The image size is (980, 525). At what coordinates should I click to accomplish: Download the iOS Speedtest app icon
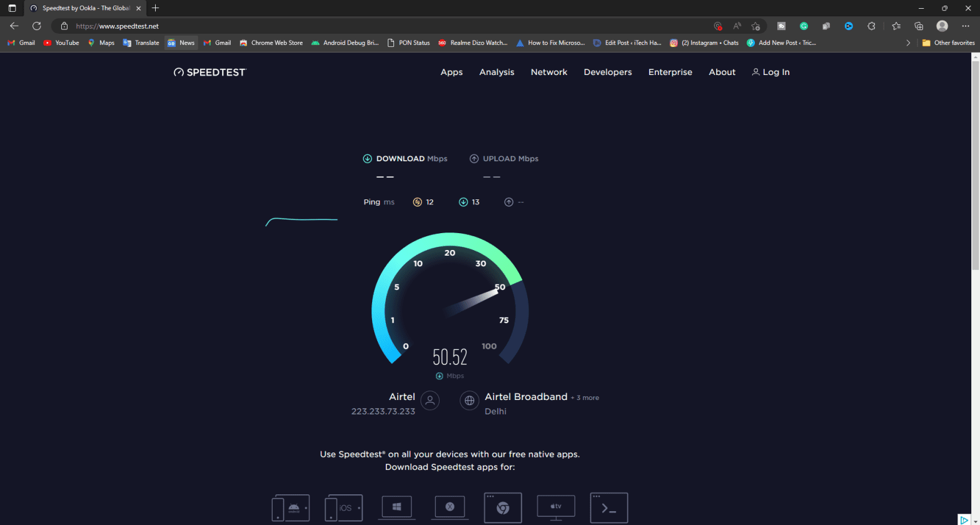(343, 507)
